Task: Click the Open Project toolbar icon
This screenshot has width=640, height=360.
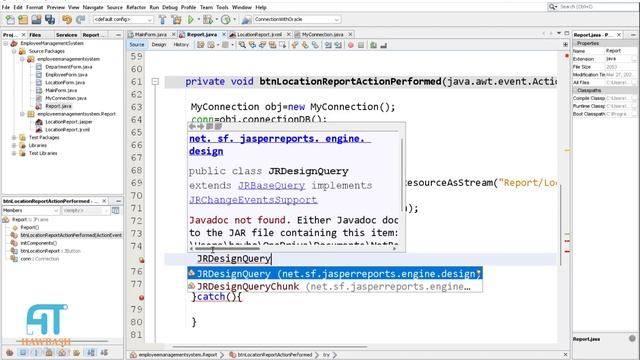Action: 36,19
